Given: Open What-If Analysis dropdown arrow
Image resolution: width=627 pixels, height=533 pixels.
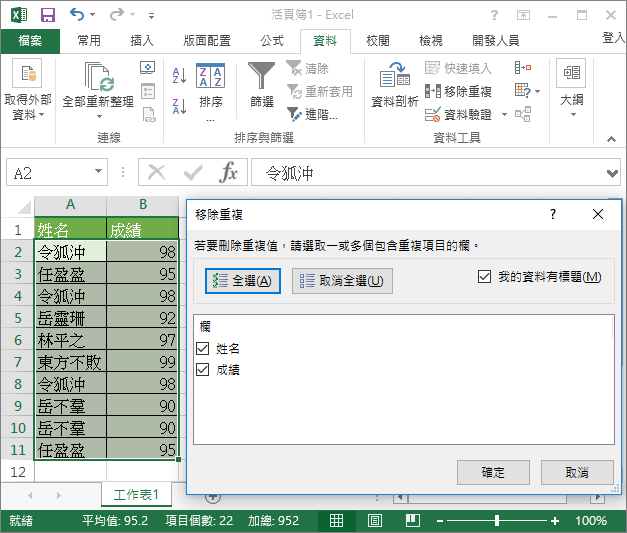Looking at the screenshot, I should coord(537,91).
